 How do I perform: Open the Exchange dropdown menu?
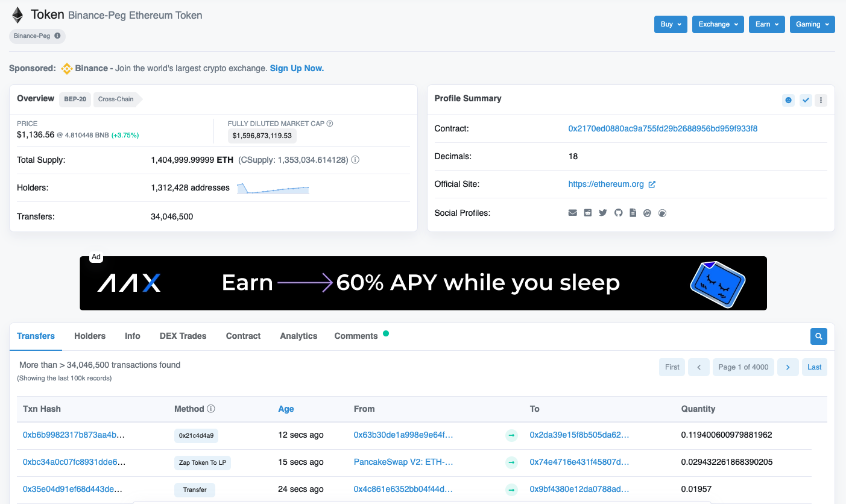[718, 24]
